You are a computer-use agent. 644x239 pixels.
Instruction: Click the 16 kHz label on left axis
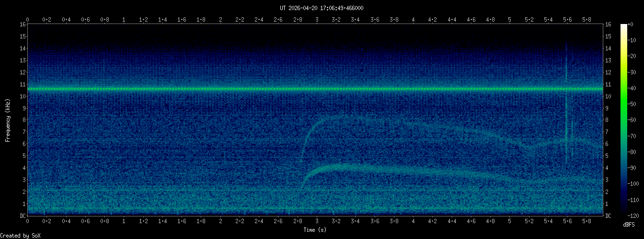coord(22,24)
